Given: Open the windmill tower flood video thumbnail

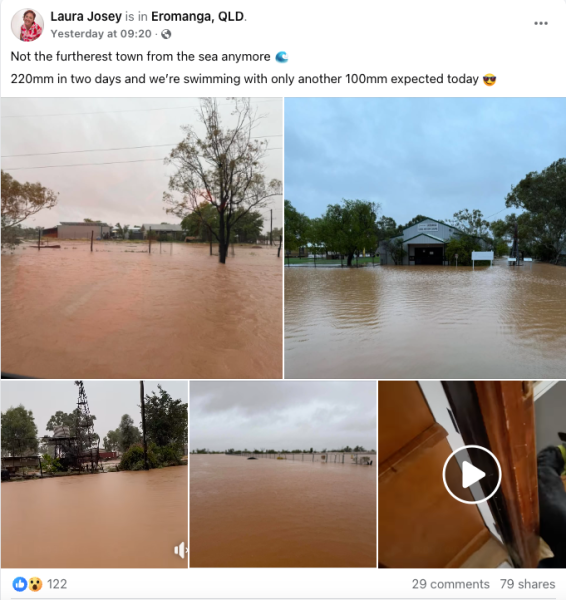Looking at the screenshot, I should (x=94, y=474).
